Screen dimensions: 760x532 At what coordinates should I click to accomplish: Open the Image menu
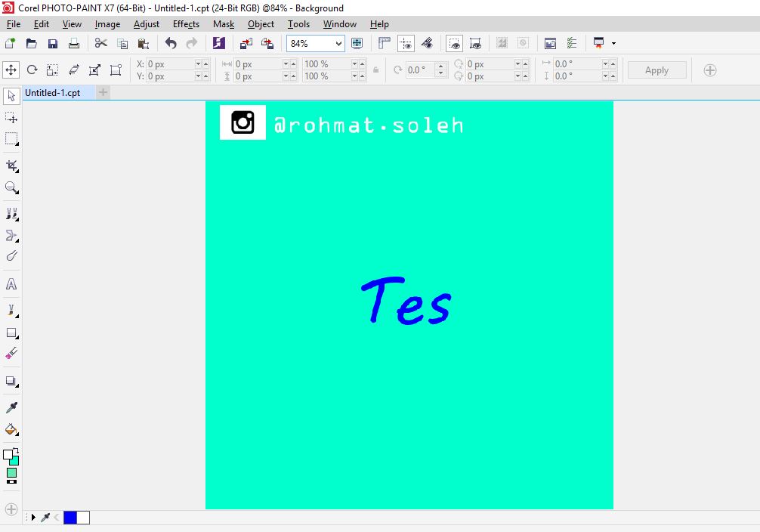[x=107, y=24]
